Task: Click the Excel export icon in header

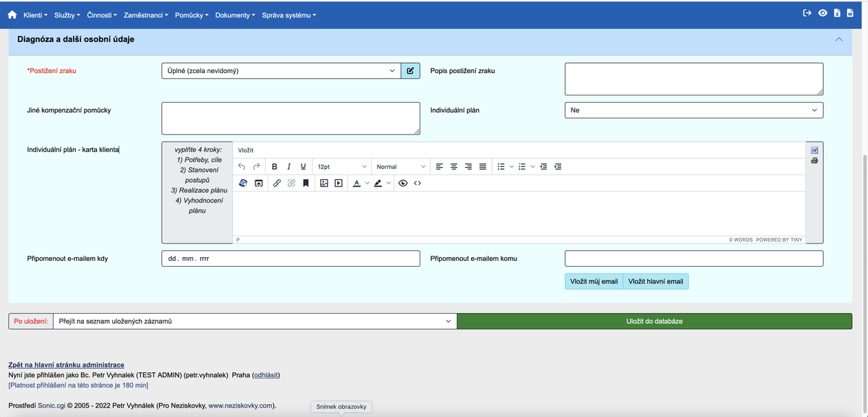Action: click(x=837, y=13)
